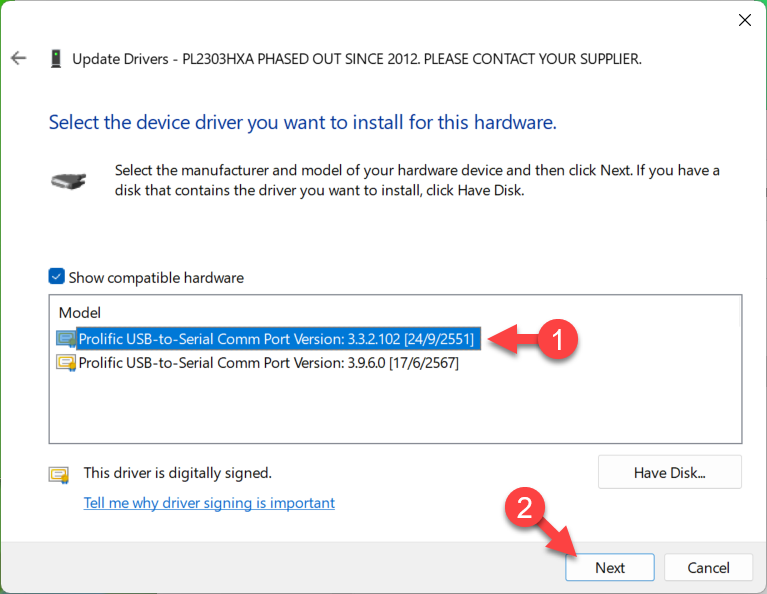Open link about driver signing importance

click(x=209, y=503)
